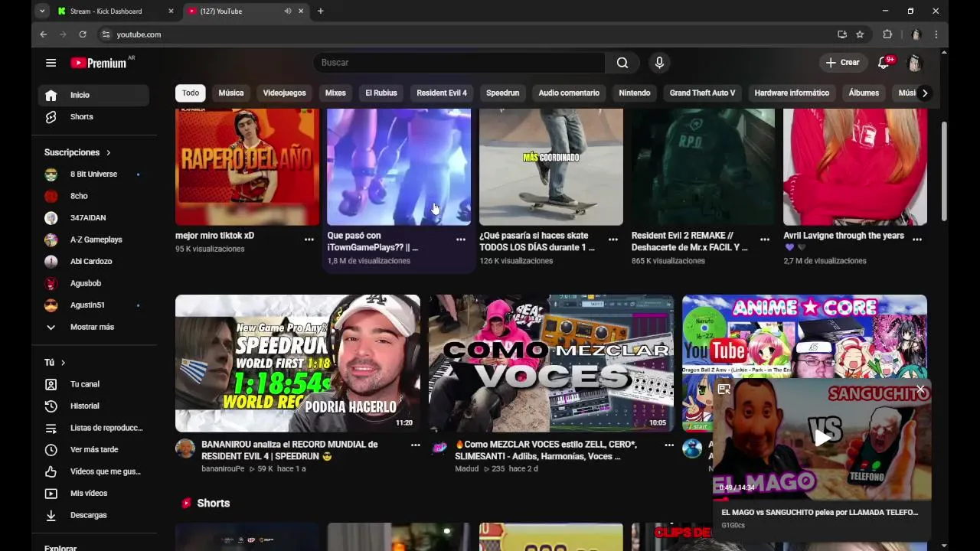Select the Videojuegos filter chip
Image resolution: width=980 pixels, height=551 pixels.
pos(284,93)
